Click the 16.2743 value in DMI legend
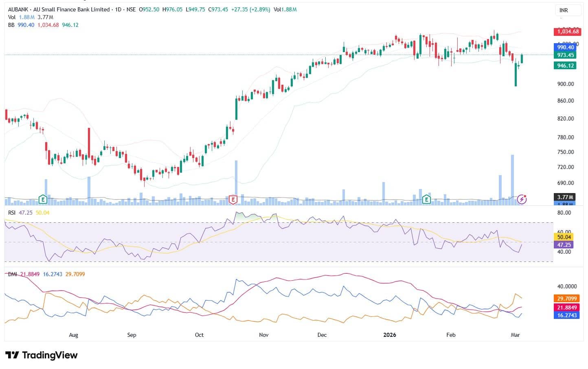Image resolution: width=588 pixels, height=369 pixels. point(53,274)
